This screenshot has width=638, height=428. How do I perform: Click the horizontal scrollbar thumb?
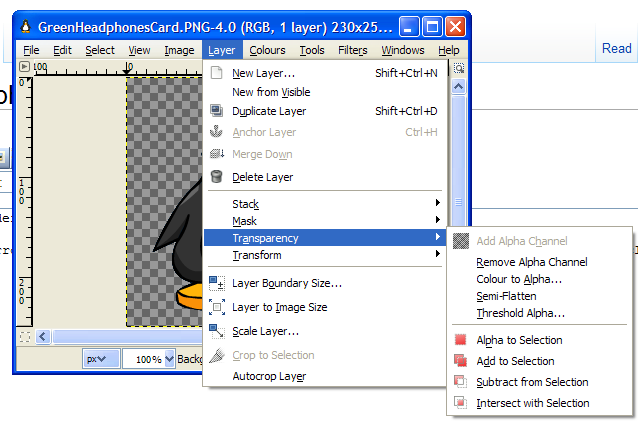(x=128, y=336)
